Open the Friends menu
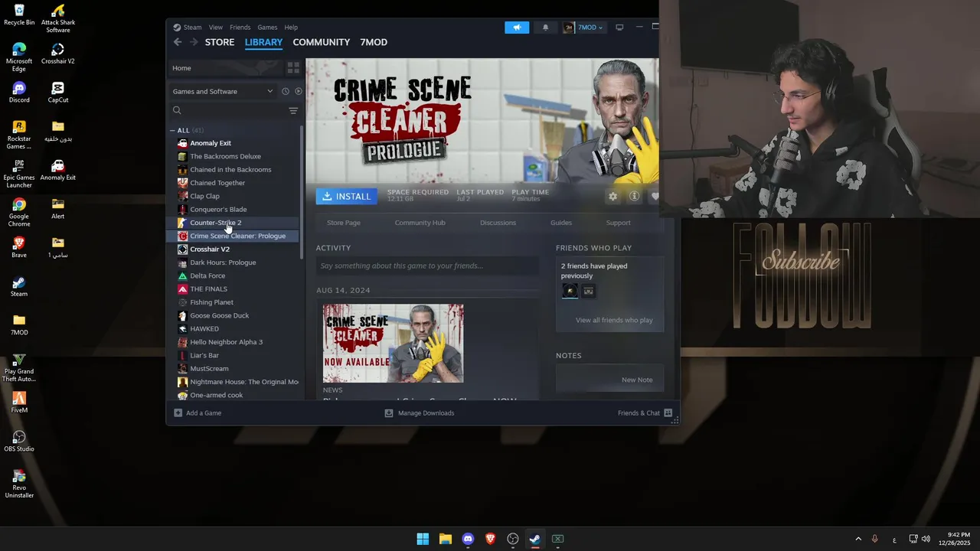980x551 pixels. click(x=240, y=27)
